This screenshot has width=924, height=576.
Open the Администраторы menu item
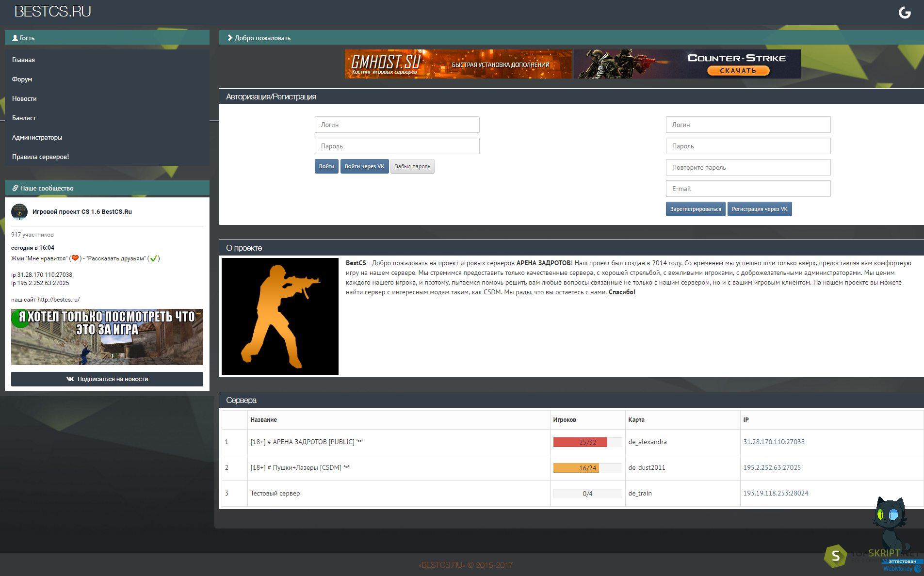(x=37, y=137)
